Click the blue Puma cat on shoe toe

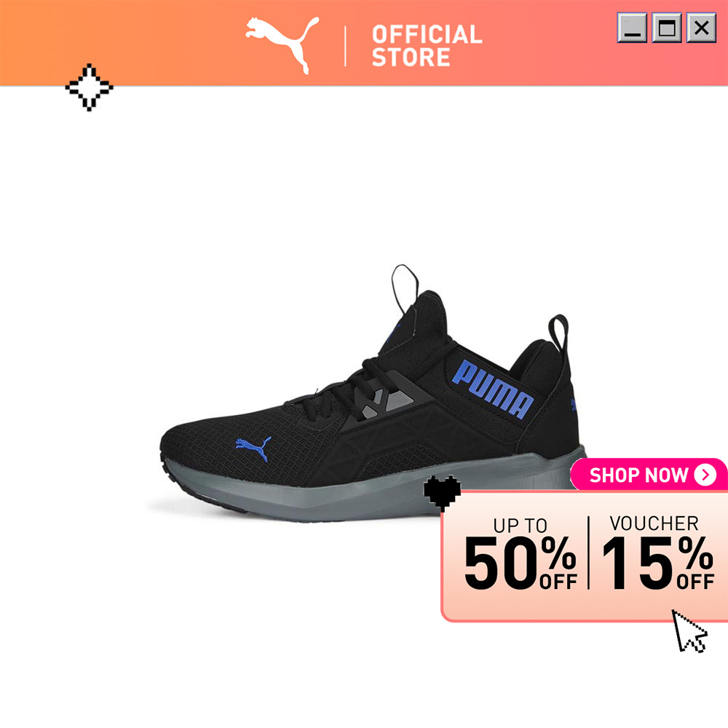[x=253, y=448]
